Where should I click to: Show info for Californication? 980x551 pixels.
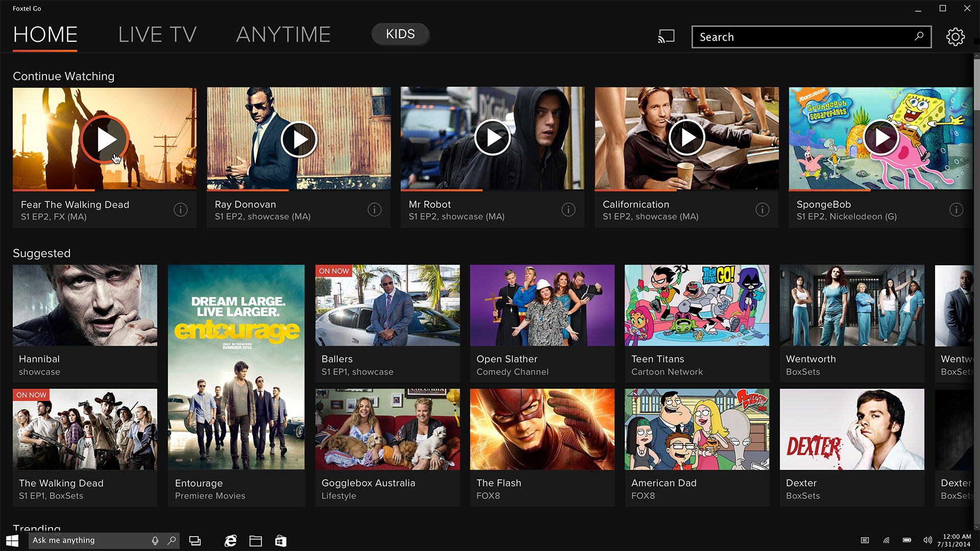762,210
